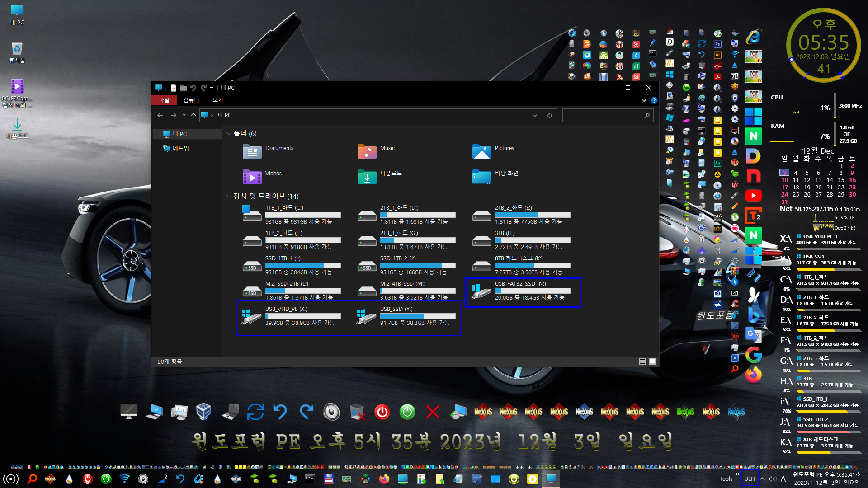Open the 컴퓨터 ribbon tab
The height and width of the screenshot is (488, 868).
pos(191,100)
